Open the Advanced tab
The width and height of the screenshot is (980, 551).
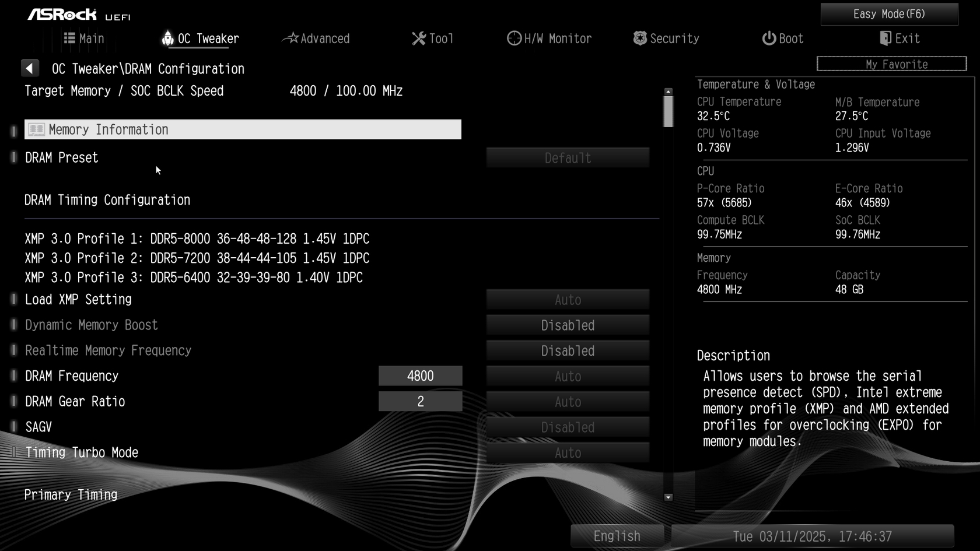pyautogui.click(x=316, y=38)
